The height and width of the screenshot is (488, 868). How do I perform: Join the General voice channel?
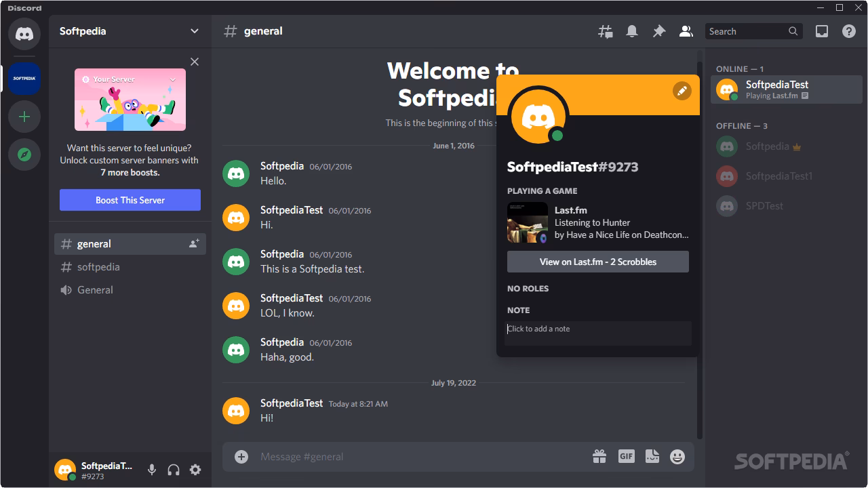pyautogui.click(x=95, y=289)
